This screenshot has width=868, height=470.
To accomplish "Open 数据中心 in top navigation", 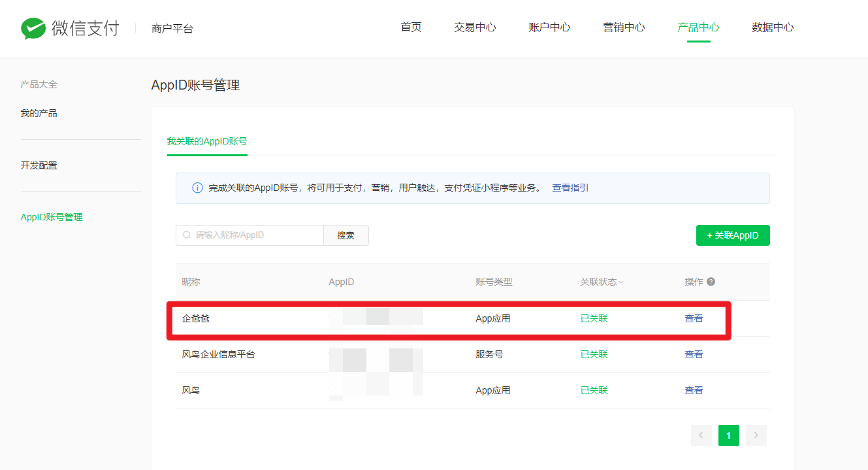I will tap(773, 27).
